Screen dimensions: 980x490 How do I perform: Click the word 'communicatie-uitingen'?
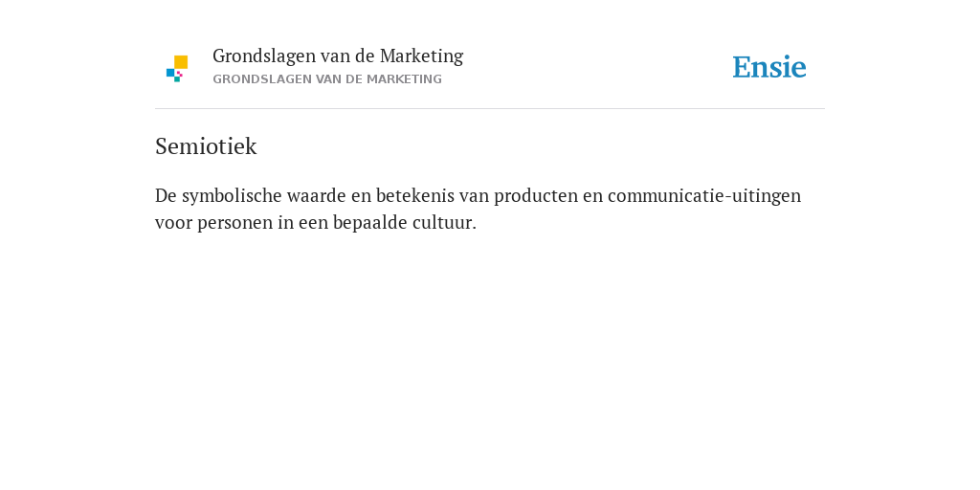(x=704, y=195)
